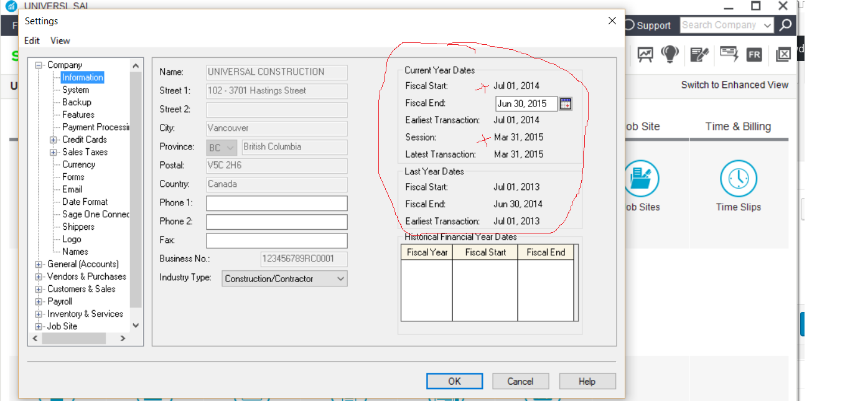Viewport: 868px width, 401px height.
Task: Click the Fax input field
Action: (277, 240)
